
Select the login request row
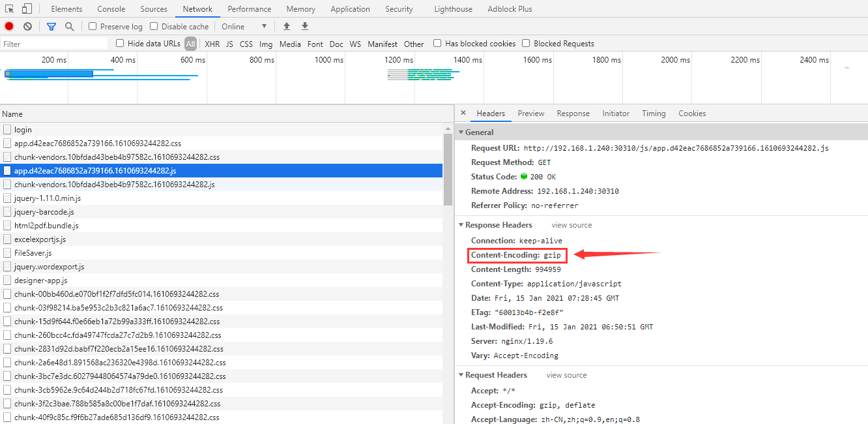[222, 130]
